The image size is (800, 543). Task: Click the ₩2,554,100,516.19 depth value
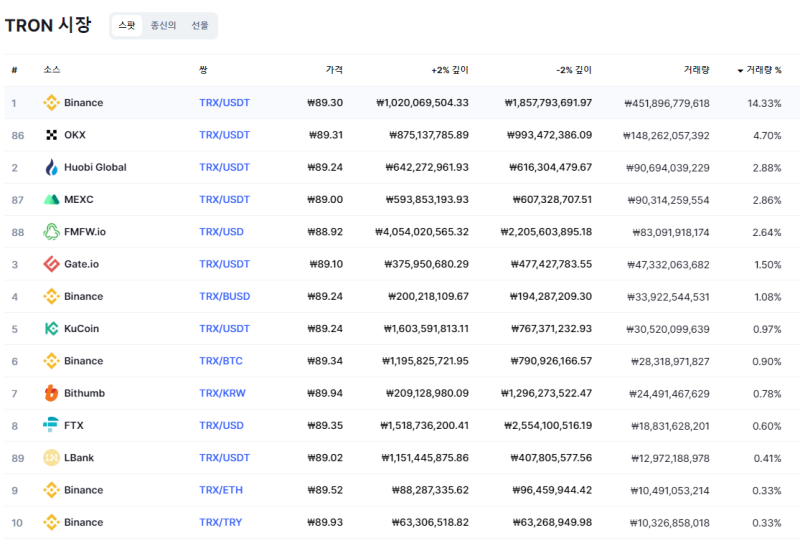[548, 426]
